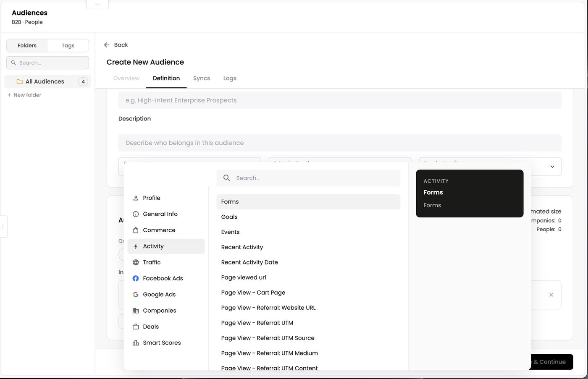
Task: Click the Activity lightning bolt icon
Action: [136, 246]
